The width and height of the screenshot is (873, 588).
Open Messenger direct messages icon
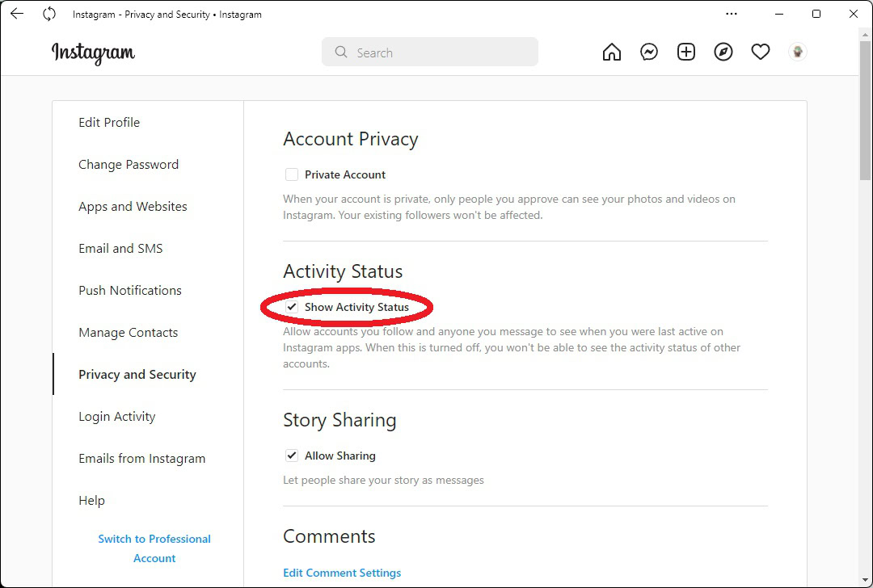(649, 52)
